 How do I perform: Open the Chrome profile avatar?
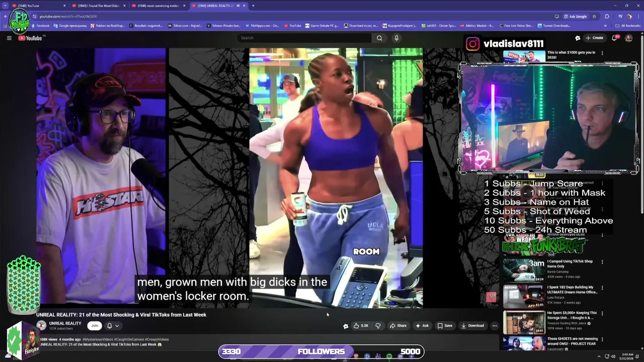(x=629, y=16)
